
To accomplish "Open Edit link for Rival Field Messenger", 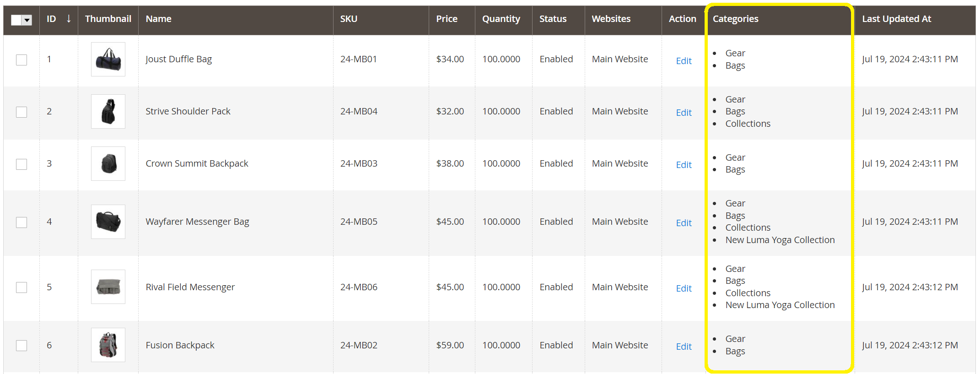I will tap(684, 288).
